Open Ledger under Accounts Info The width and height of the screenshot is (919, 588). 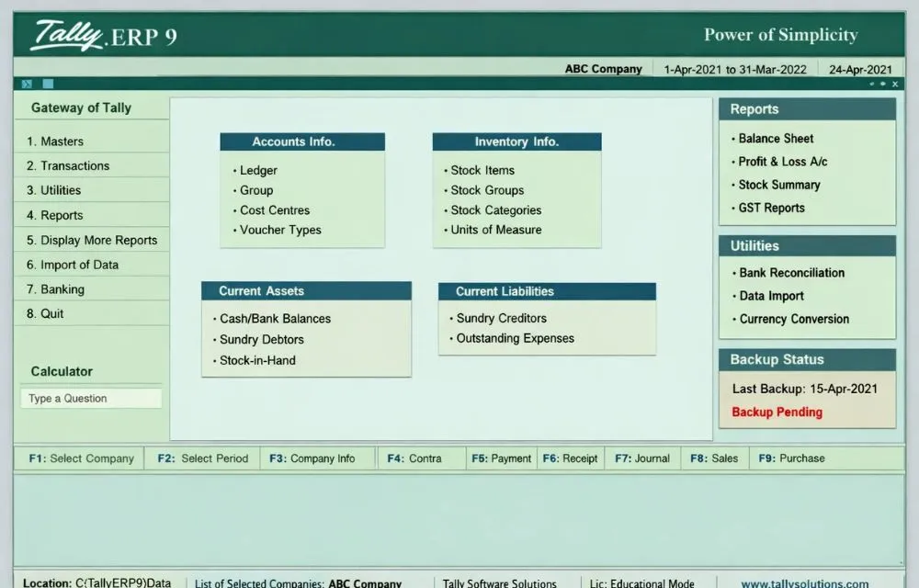258,171
